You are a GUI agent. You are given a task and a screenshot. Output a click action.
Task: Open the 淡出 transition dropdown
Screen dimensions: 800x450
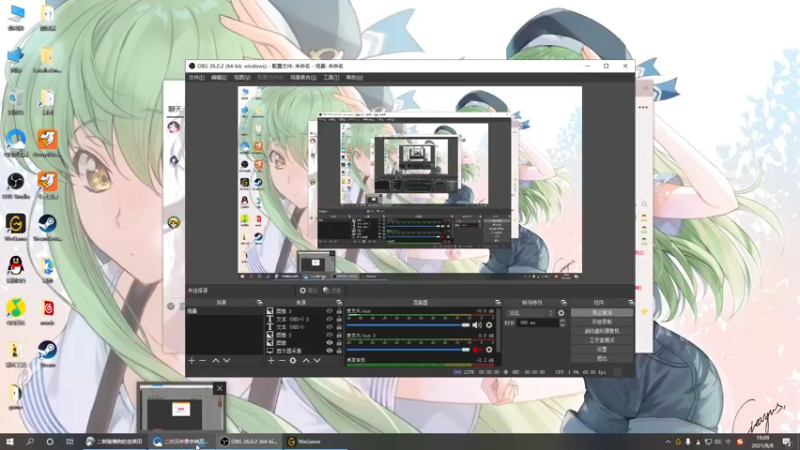(530, 313)
